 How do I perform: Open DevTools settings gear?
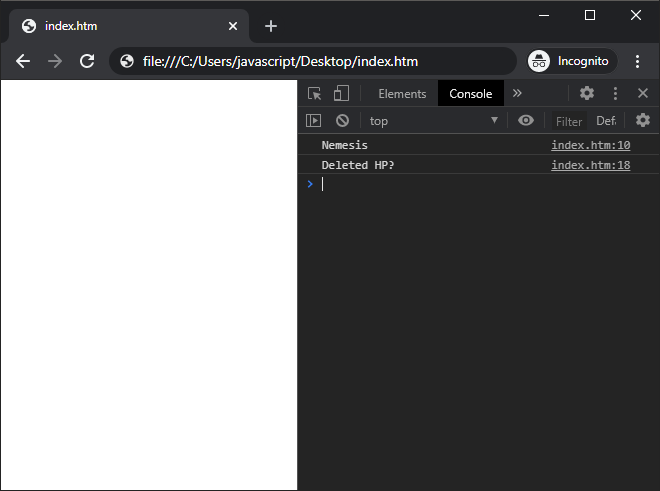click(587, 93)
